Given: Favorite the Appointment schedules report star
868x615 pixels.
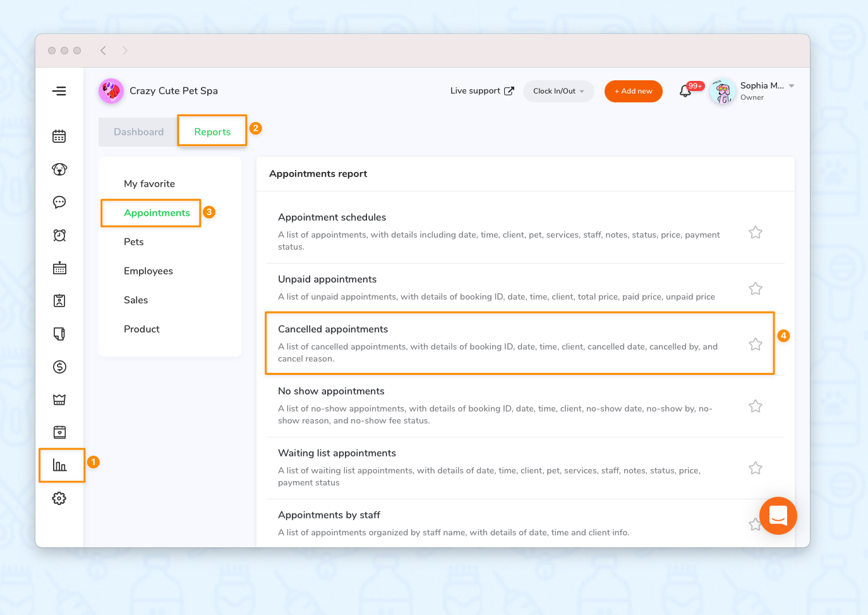Looking at the screenshot, I should [x=756, y=233].
